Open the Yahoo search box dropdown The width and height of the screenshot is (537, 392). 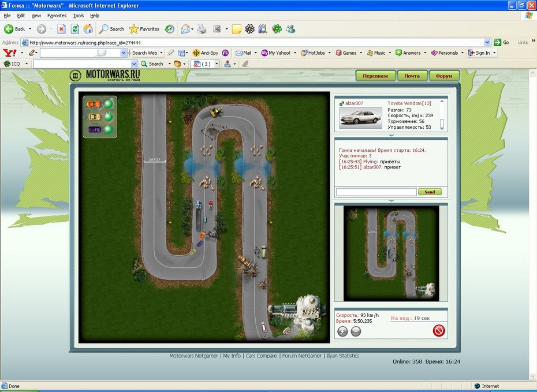tap(124, 53)
